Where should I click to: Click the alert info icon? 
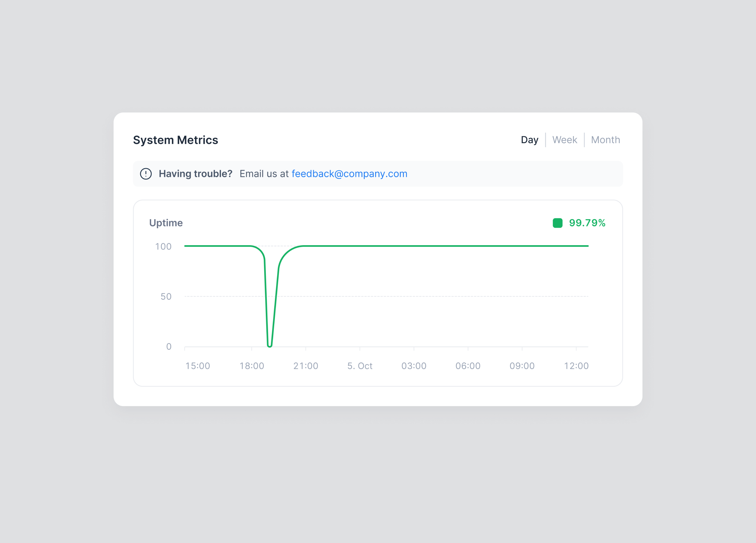(x=146, y=173)
